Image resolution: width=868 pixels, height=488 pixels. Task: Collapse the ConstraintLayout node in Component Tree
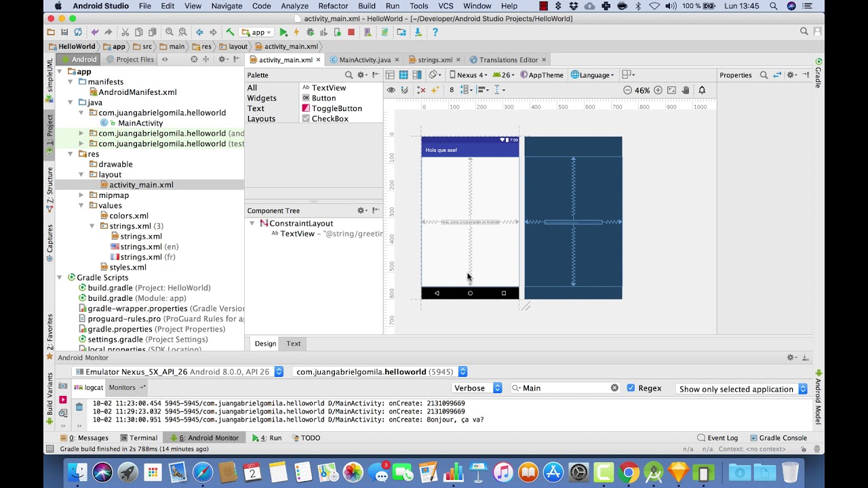252,223
